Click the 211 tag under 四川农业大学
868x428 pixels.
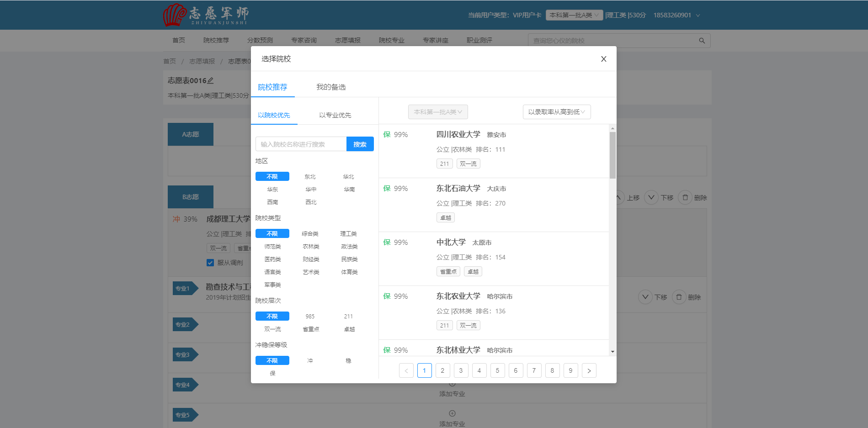(x=444, y=164)
